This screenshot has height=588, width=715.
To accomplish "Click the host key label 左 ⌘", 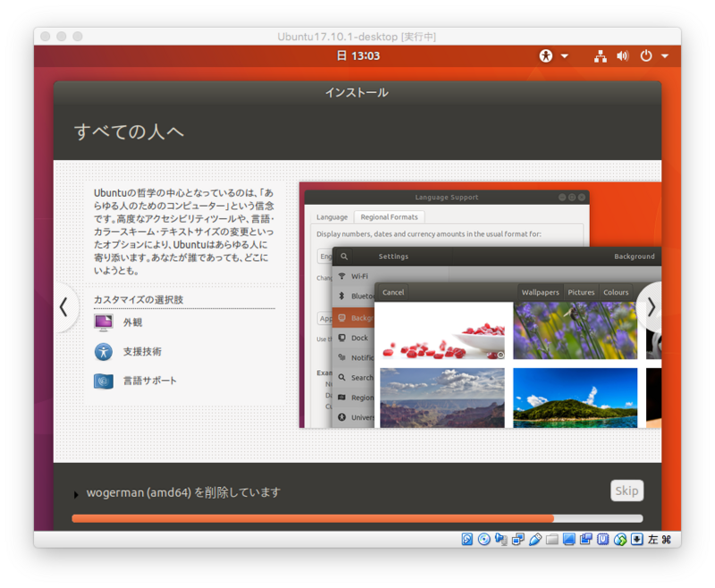I will pos(660,539).
